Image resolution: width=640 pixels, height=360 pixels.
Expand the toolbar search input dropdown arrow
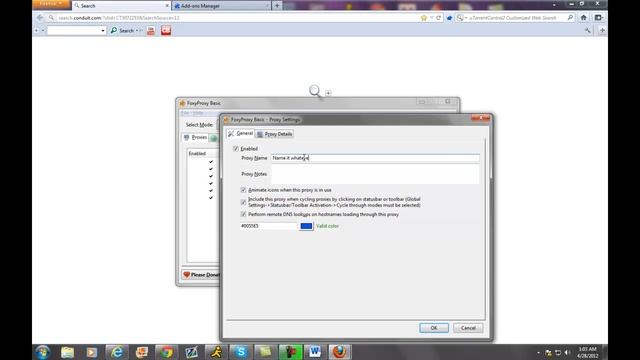pyautogui.click(x=103, y=31)
